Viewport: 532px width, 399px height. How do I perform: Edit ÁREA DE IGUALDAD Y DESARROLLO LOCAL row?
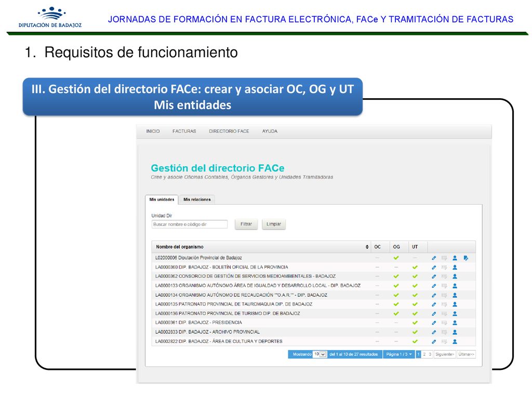[434, 286]
